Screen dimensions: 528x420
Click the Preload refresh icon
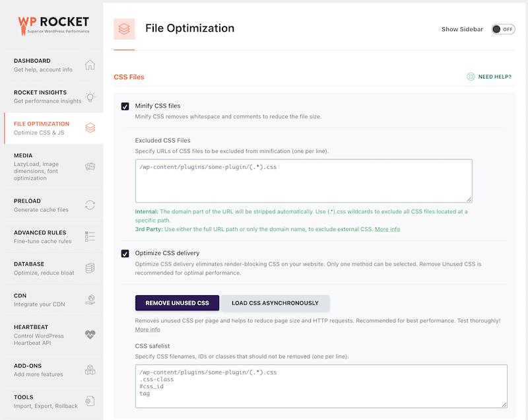click(90, 205)
